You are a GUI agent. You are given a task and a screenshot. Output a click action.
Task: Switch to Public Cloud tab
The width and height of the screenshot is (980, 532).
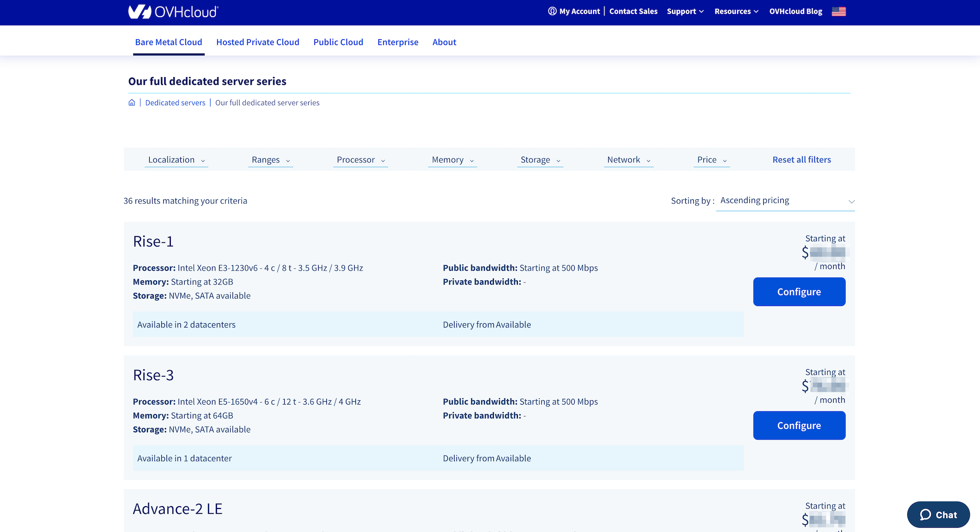(x=338, y=42)
